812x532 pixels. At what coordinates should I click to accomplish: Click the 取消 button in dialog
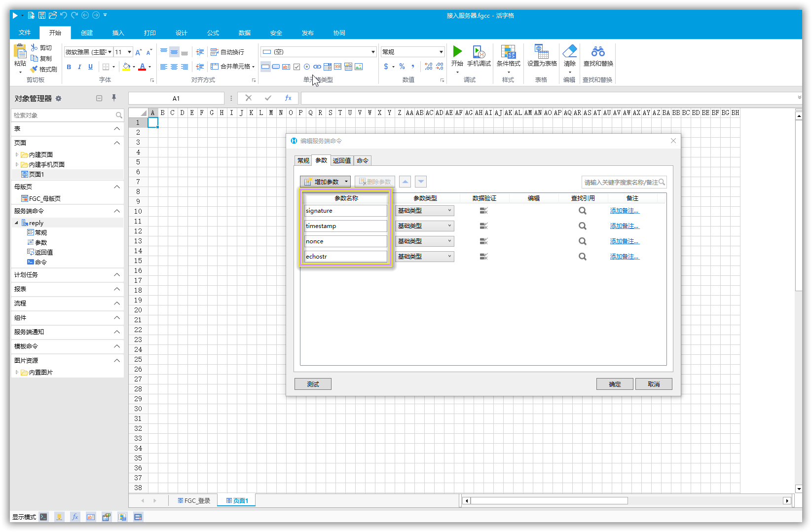coord(654,384)
